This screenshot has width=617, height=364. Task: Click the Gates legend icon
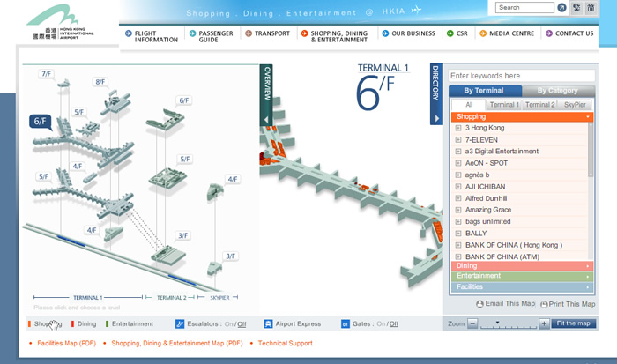coord(346,323)
